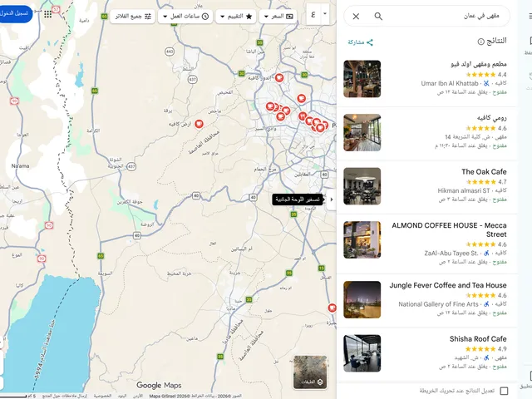Click the banknote icon in السعر filter
The width and height of the screenshot is (532, 399).
pyautogui.click(x=289, y=17)
